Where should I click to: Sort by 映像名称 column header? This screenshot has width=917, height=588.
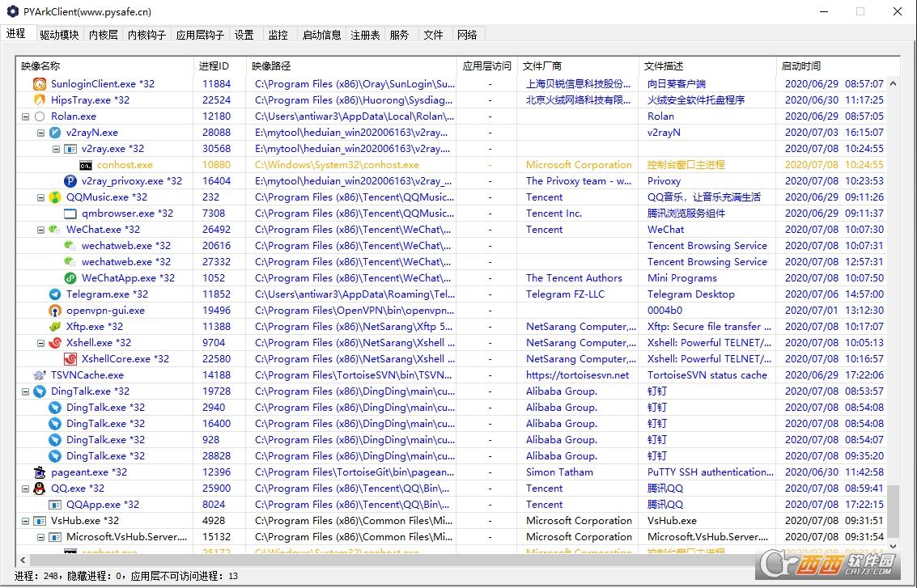click(x=105, y=66)
